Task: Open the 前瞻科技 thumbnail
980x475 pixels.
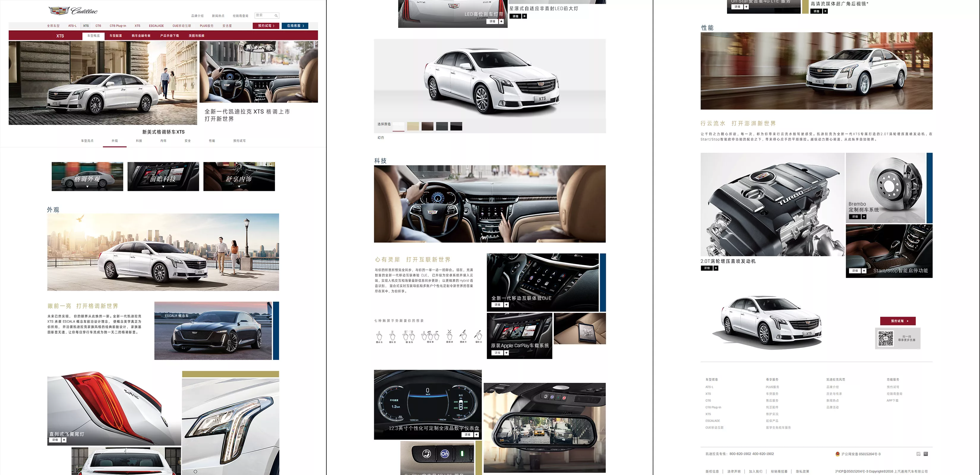Action: (x=163, y=177)
